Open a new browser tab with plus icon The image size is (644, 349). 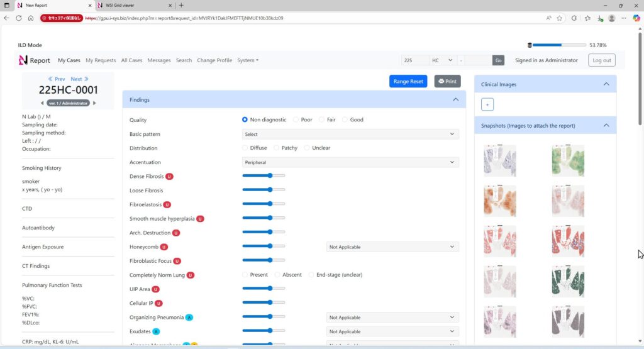pyautogui.click(x=181, y=5)
